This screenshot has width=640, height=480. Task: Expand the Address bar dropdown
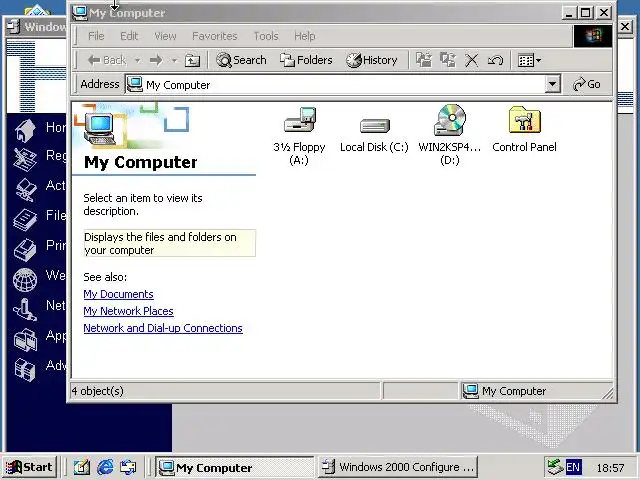point(552,84)
